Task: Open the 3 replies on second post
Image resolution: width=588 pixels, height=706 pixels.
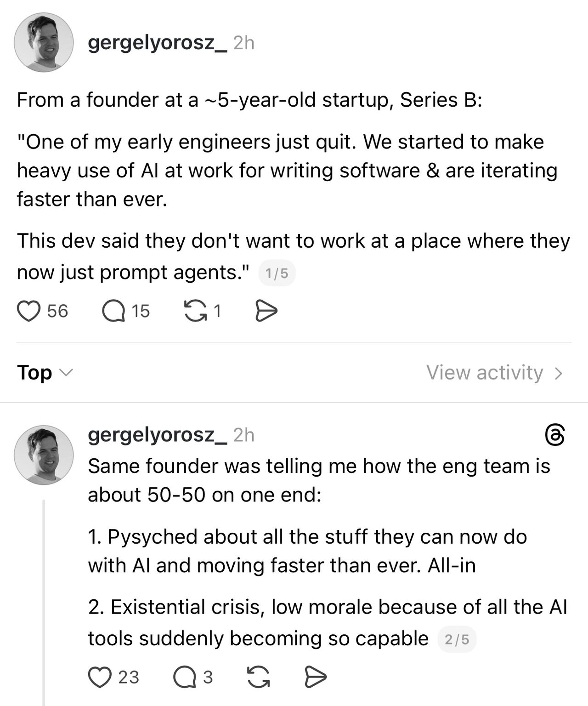Action: tap(184, 677)
